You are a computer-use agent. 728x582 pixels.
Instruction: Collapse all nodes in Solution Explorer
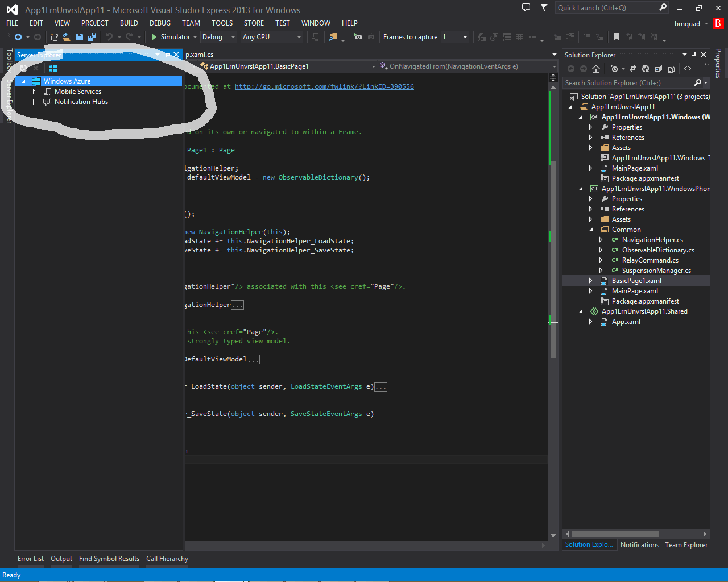tap(658, 69)
